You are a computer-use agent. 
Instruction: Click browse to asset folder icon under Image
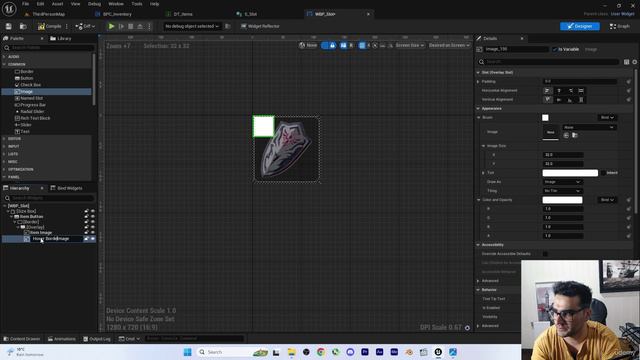click(x=575, y=136)
